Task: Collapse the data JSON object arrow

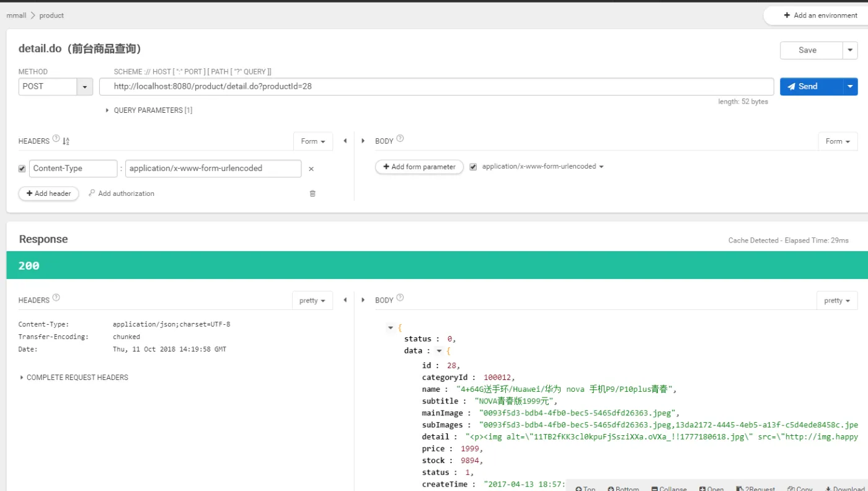Action: coord(440,351)
